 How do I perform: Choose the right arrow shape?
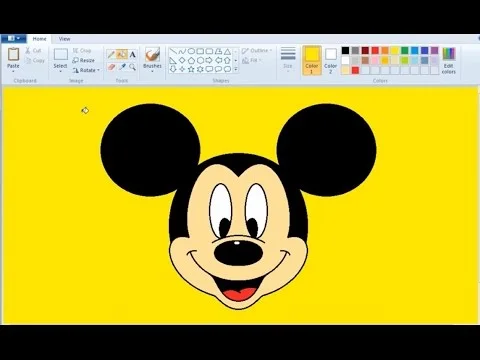click(x=209, y=60)
